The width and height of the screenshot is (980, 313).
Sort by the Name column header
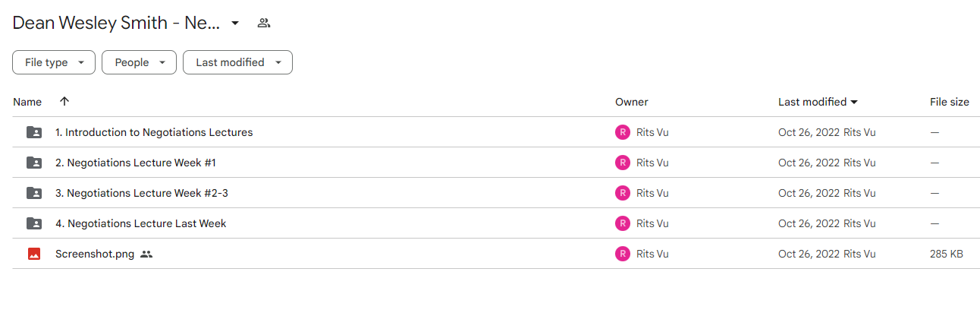(x=27, y=102)
